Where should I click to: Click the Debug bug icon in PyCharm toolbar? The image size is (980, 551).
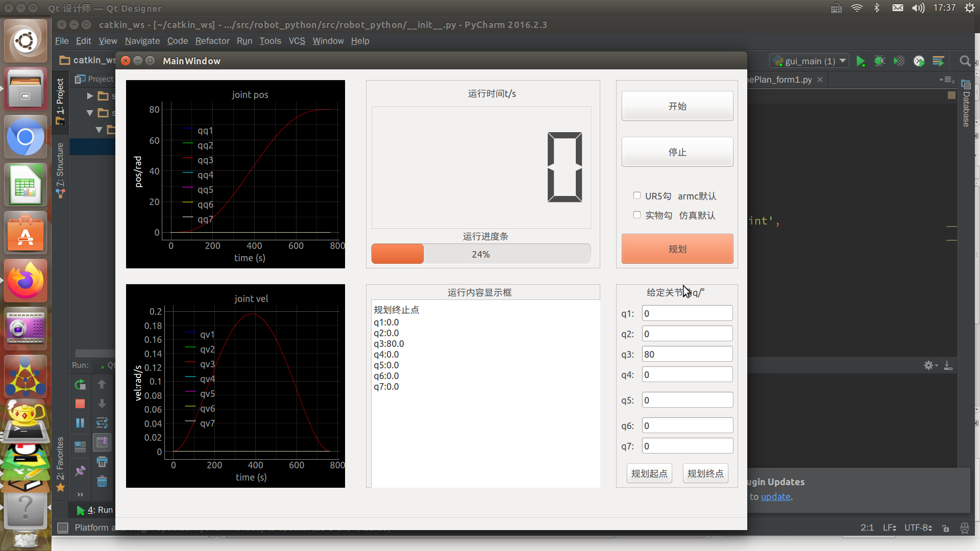pyautogui.click(x=880, y=61)
